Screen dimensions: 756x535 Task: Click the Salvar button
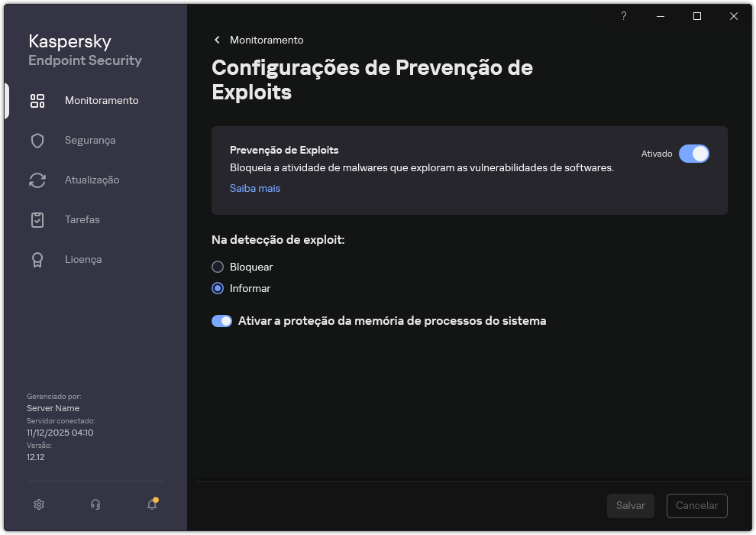click(x=631, y=506)
